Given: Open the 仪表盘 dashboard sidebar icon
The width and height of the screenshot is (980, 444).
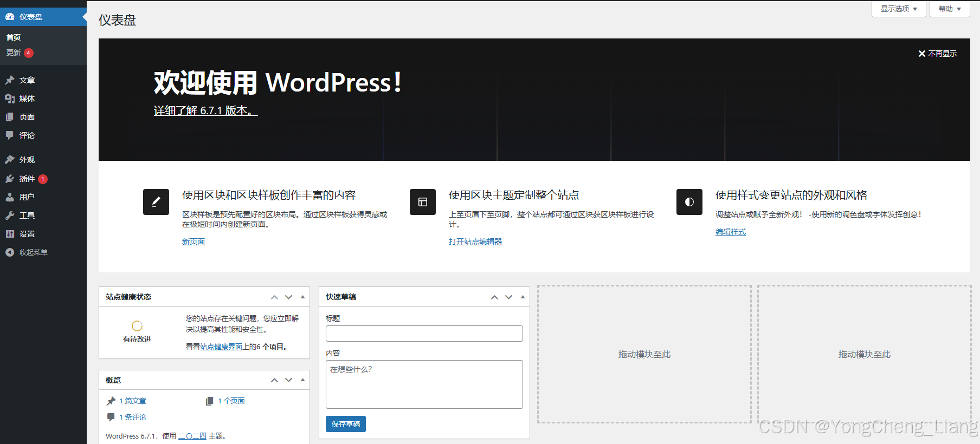Looking at the screenshot, I should [10, 17].
